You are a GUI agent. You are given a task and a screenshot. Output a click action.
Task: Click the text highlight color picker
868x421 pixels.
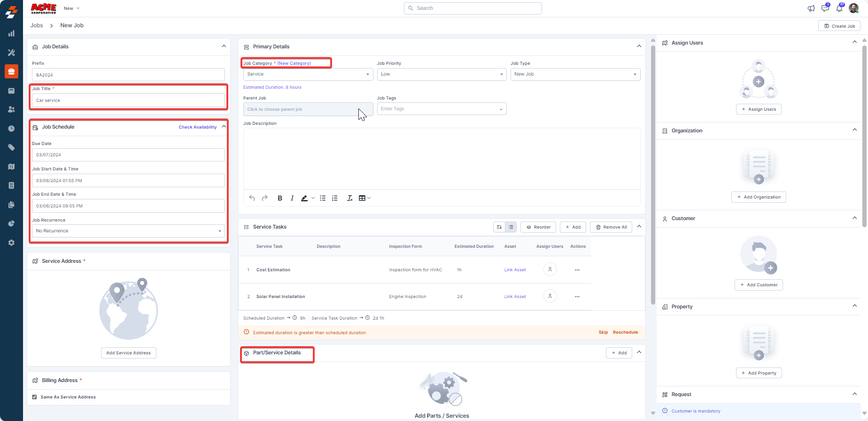305,198
